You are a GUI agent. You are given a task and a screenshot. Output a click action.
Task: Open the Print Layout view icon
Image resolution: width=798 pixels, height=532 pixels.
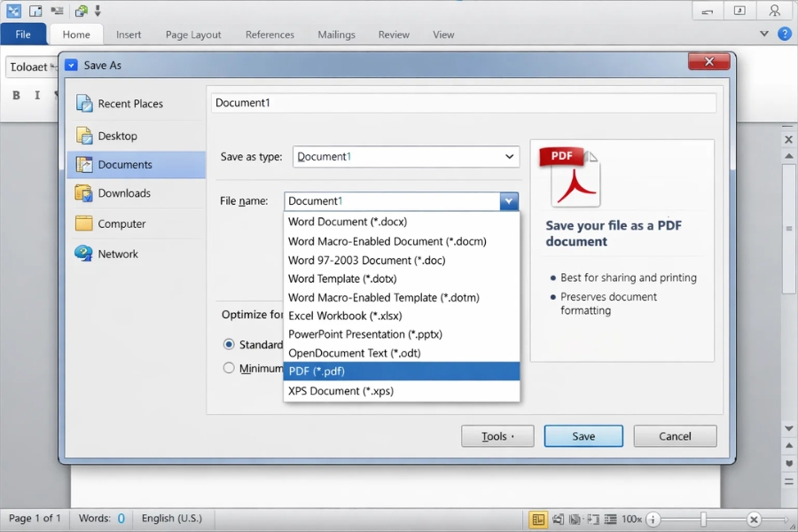point(538,519)
